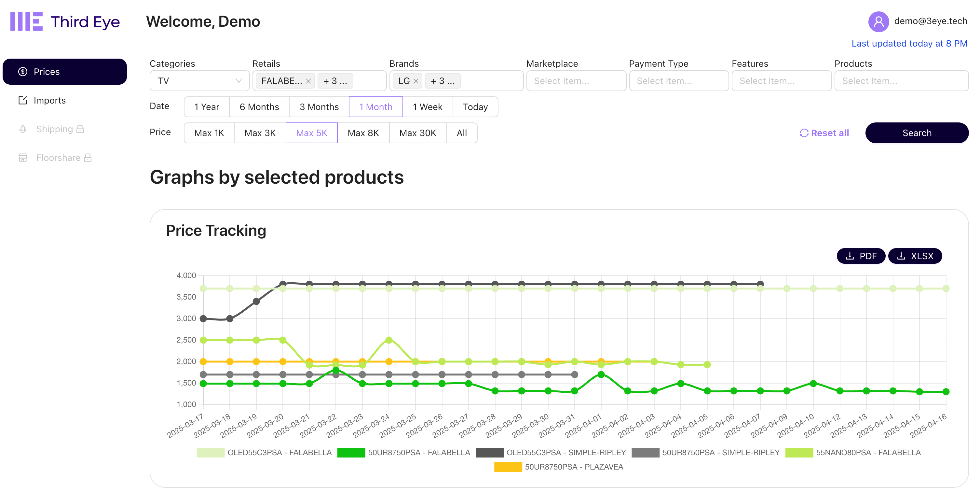The width and height of the screenshot is (980, 493).
Task: Go to the Prices sidebar tab
Action: click(x=65, y=72)
